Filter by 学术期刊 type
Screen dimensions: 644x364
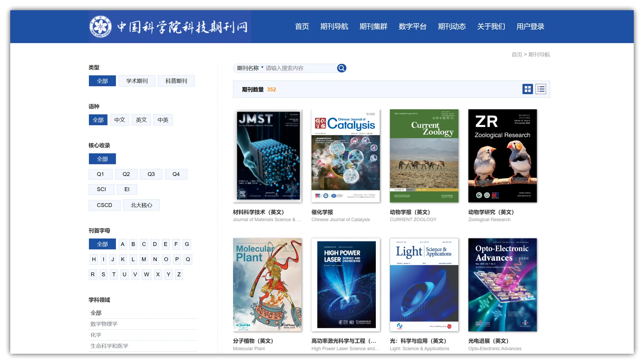[137, 81]
